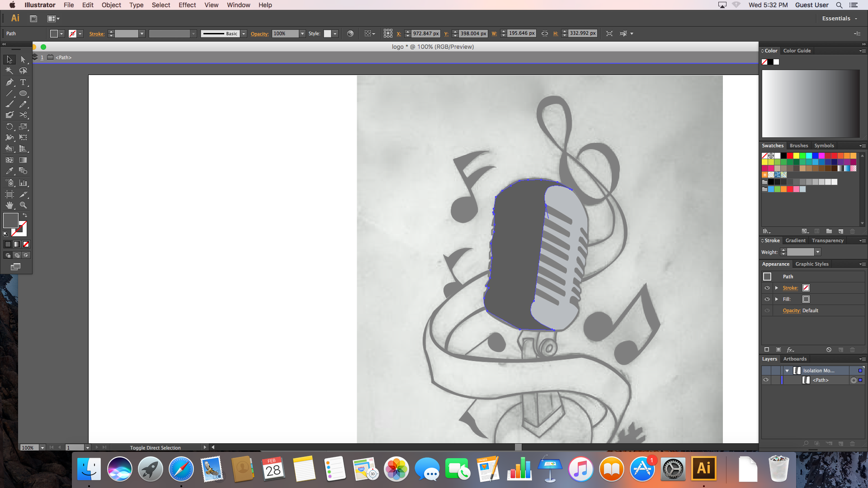The image size is (868, 488).
Task: Select the Magic Wand tool
Action: tap(9, 71)
